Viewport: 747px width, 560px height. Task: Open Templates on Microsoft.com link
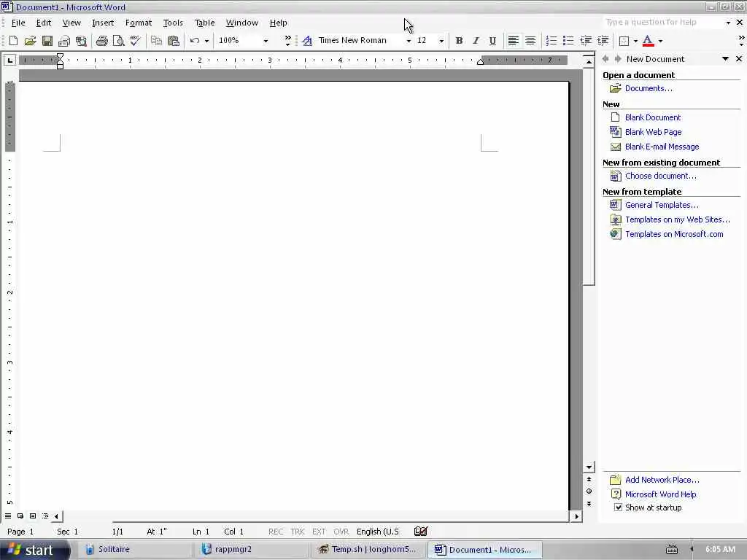point(674,234)
